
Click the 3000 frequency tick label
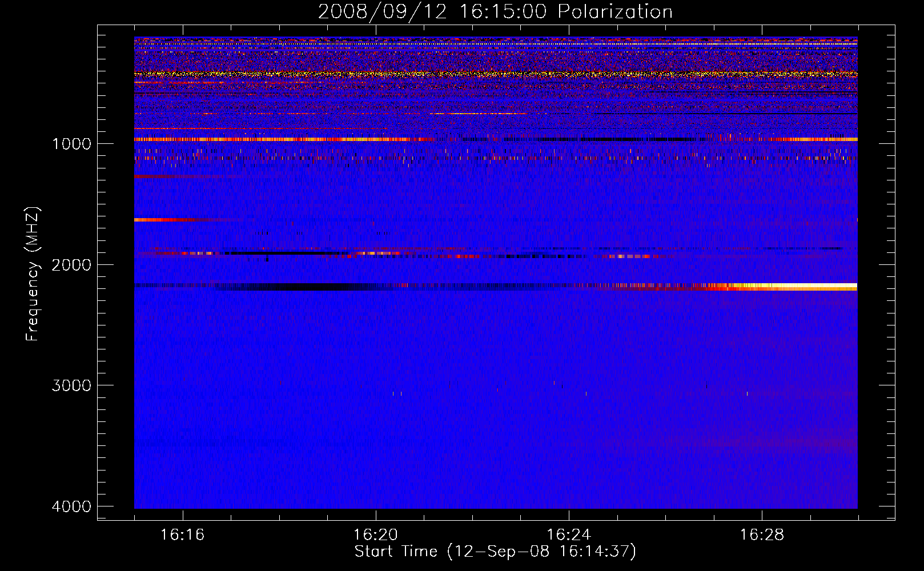point(71,385)
